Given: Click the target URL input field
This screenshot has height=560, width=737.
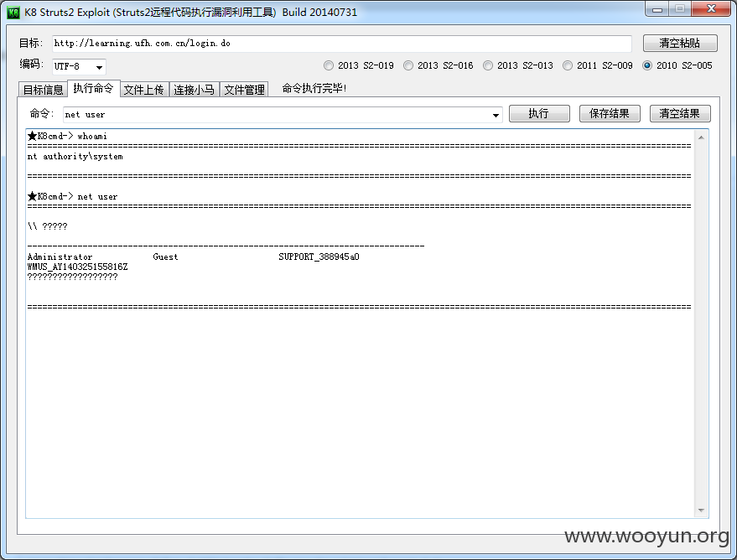Looking at the screenshot, I should point(342,44).
